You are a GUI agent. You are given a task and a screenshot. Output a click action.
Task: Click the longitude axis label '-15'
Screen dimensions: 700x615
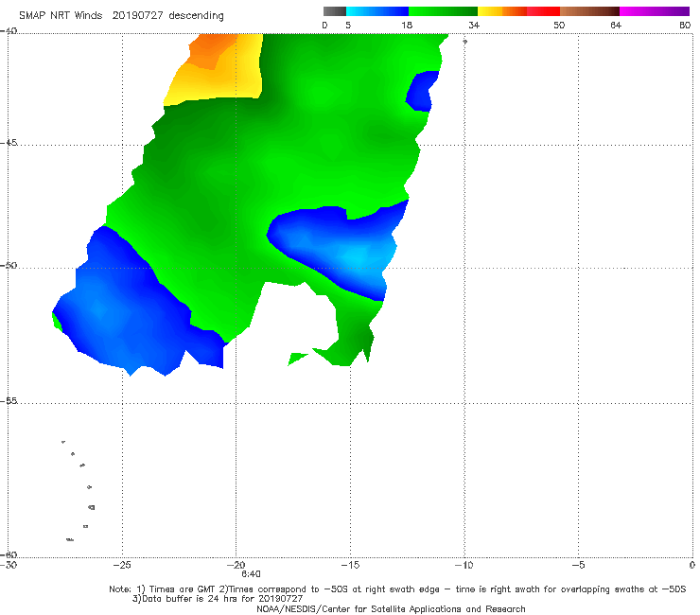(x=350, y=565)
